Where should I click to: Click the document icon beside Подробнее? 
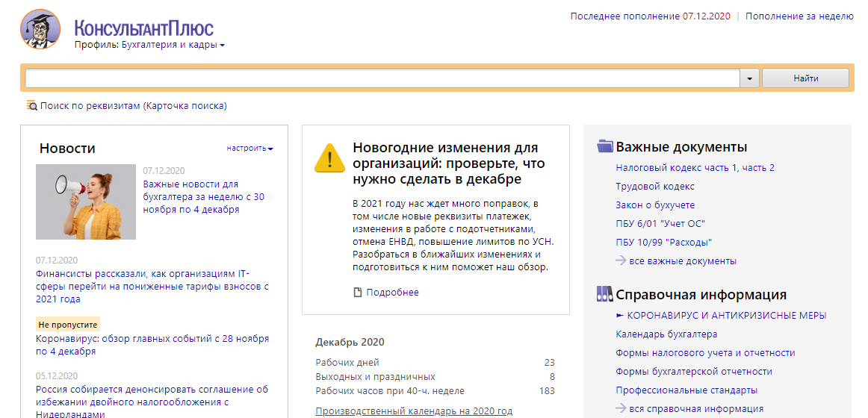[x=358, y=293]
